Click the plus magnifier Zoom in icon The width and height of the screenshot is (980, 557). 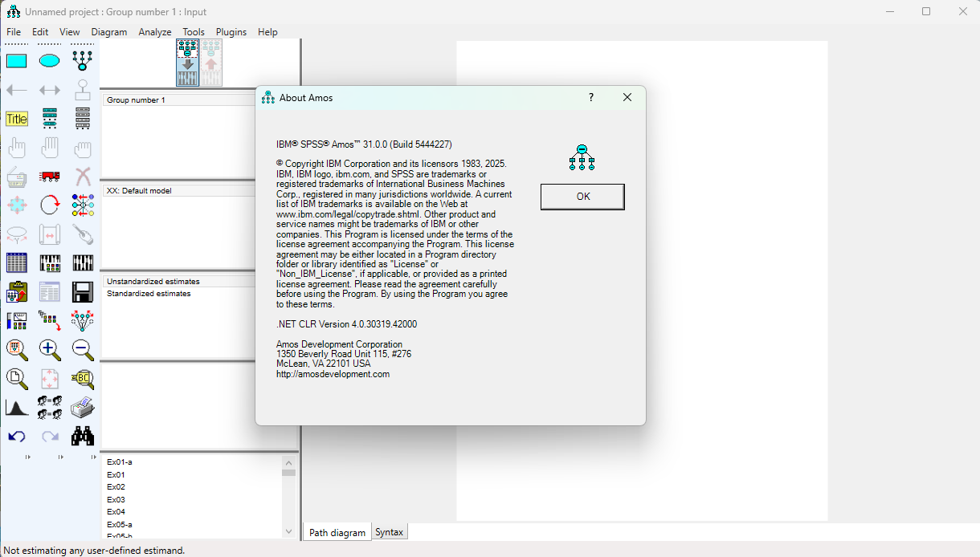pos(50,350)
